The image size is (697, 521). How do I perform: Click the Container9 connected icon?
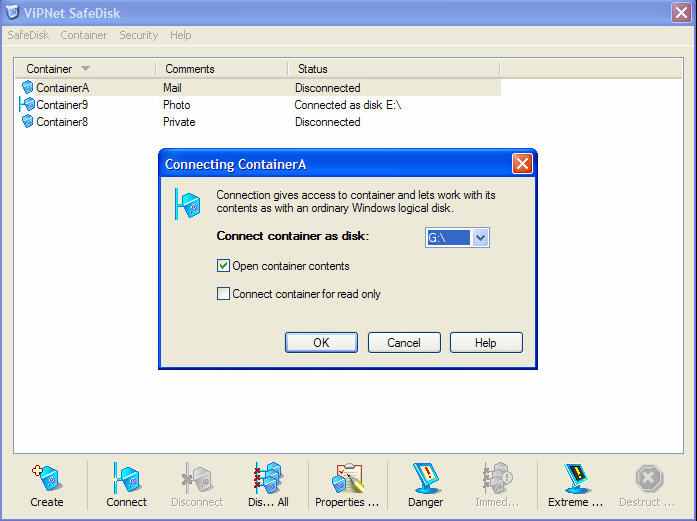[x=27, y=104]
